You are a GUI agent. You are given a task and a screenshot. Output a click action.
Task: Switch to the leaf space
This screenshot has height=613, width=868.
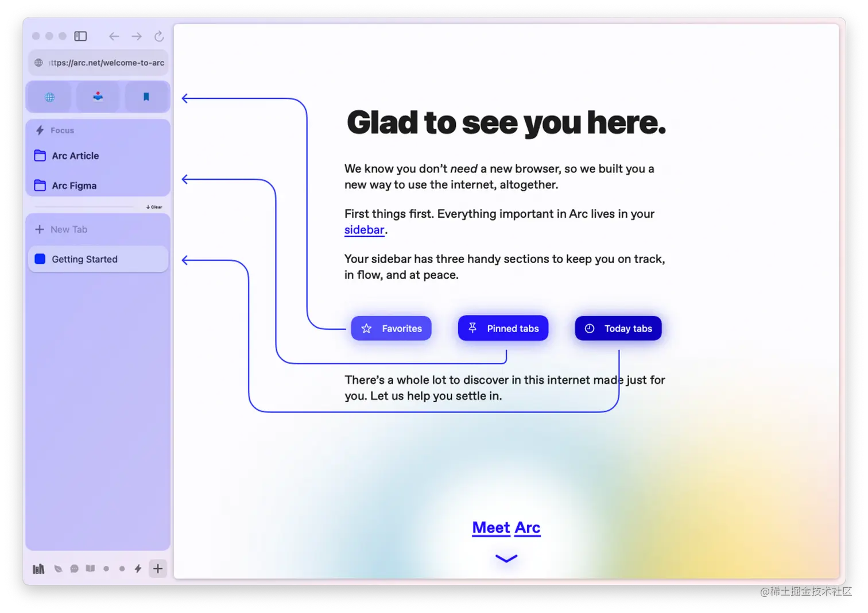click(x=58, y=569)
